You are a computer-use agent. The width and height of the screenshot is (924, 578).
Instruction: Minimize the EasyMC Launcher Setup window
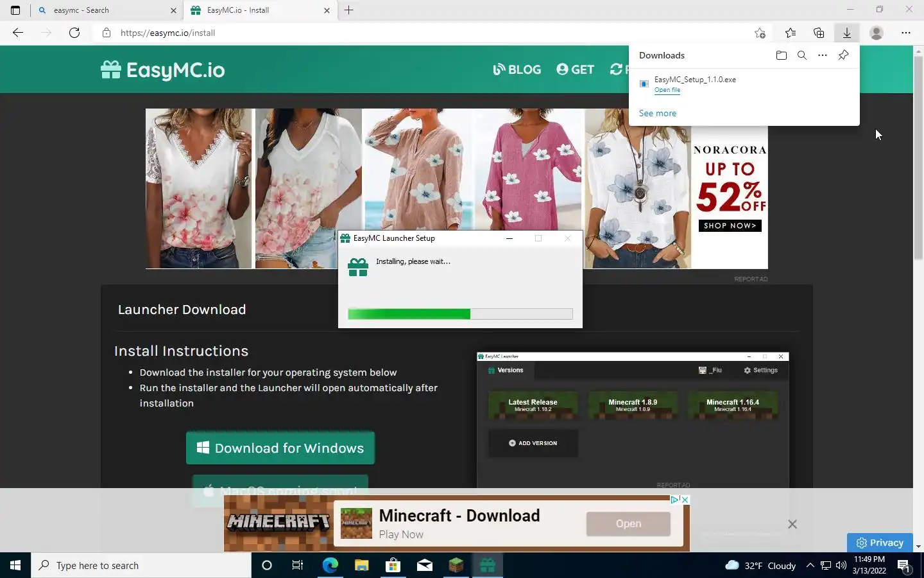tap(509, 238)
